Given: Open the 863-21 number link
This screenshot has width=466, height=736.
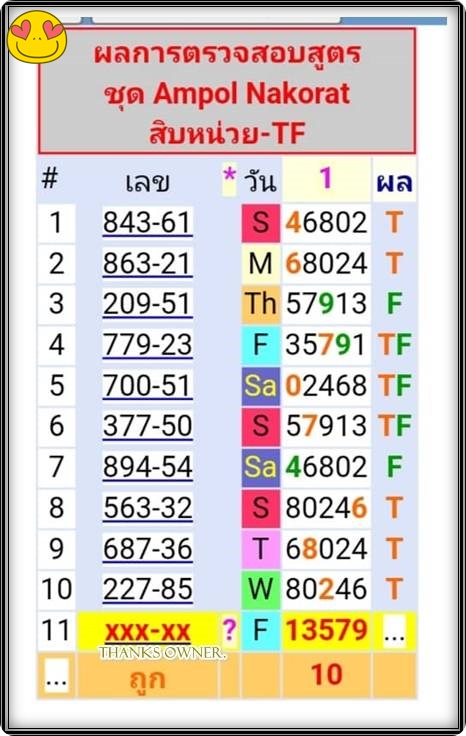Looking at the screenshot, I should coord(147,263).
